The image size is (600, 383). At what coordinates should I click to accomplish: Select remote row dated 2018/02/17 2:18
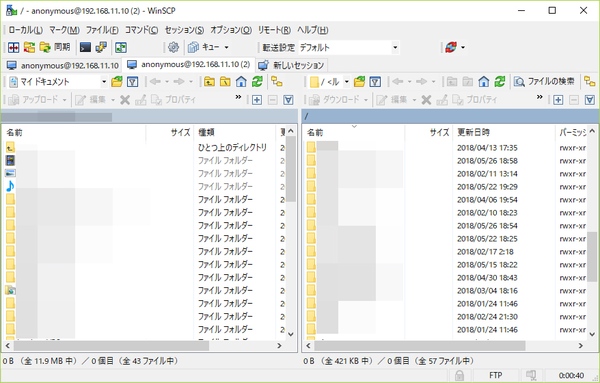(446, 251)
